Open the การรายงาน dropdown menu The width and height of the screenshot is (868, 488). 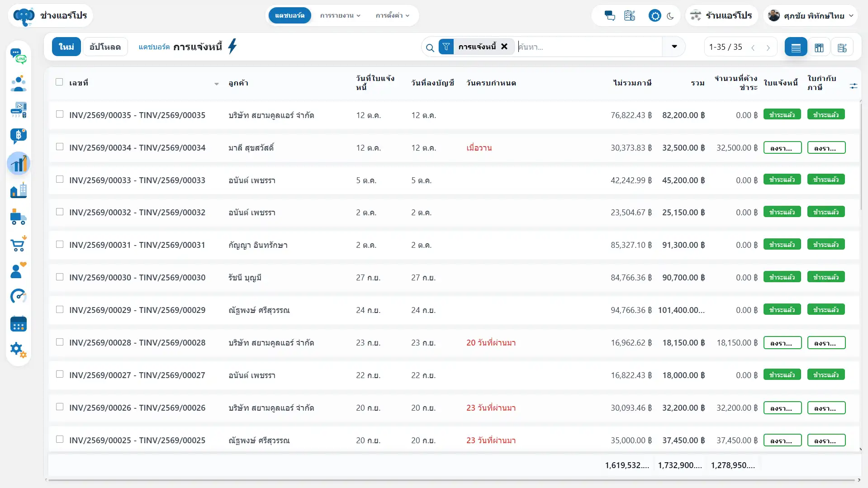[x=340, y=15]
